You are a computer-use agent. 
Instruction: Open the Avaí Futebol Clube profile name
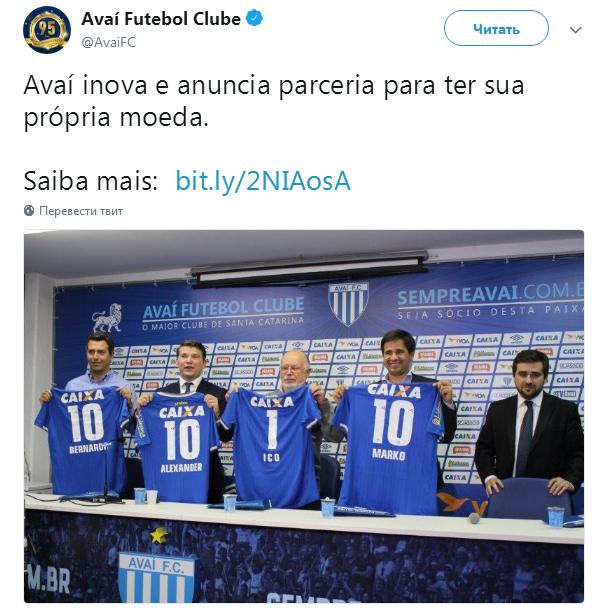click(x=161, y=19)
